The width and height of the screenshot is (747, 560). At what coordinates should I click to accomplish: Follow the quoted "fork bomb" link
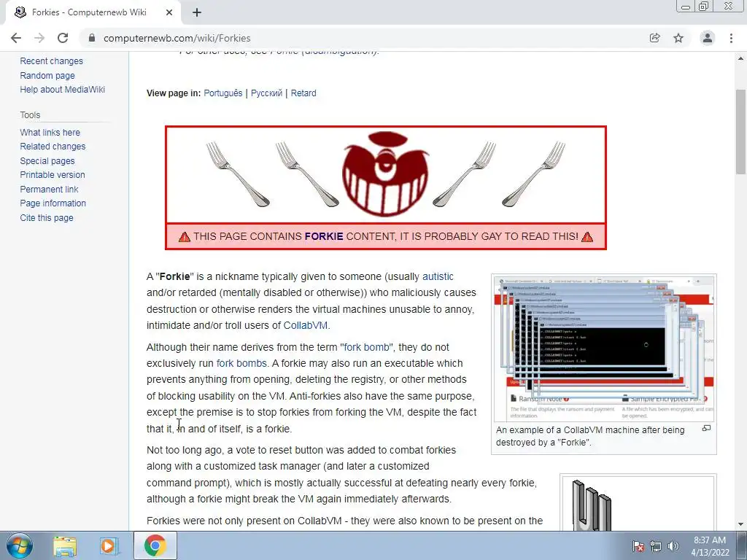[x=366, y=347]
